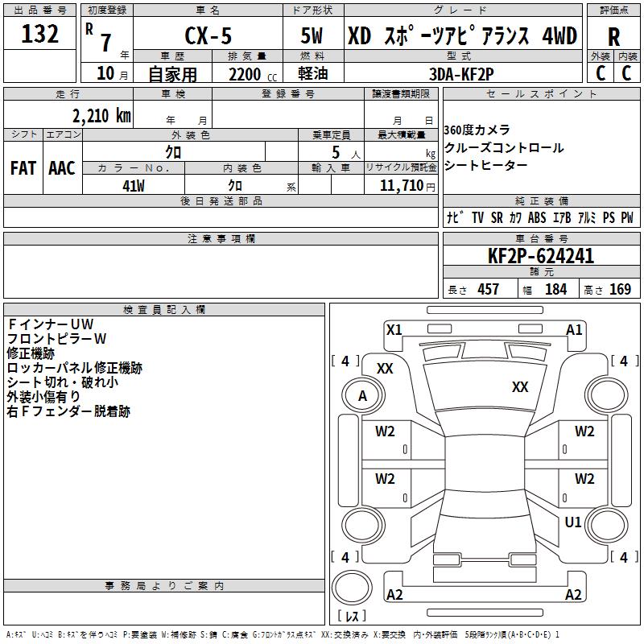Click the X1 mark on the front bumper

pos(394,330)
